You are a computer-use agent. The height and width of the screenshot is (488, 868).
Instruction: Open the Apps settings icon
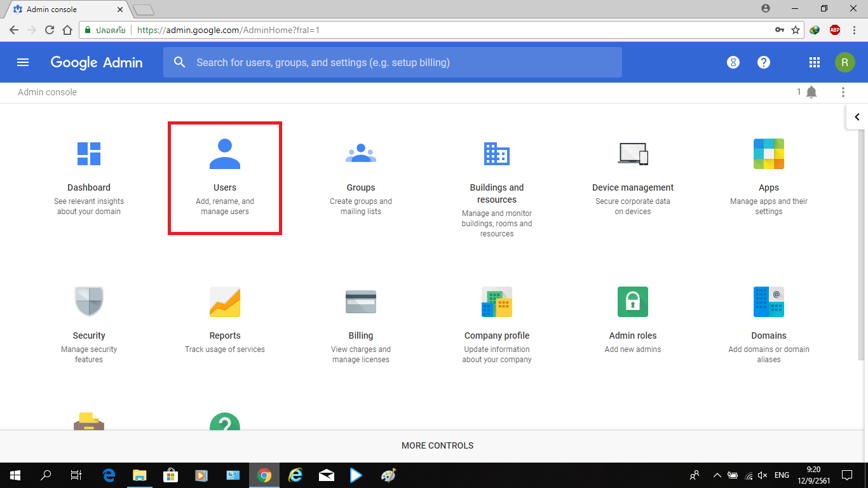768,154
